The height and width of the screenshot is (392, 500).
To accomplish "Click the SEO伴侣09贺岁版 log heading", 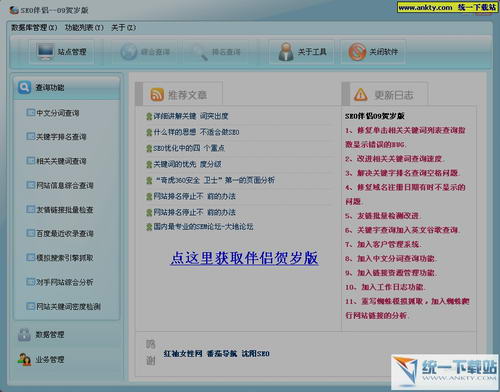I will (x=375, y=116).
